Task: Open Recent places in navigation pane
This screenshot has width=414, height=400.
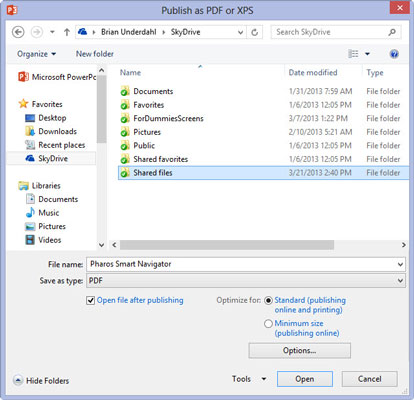Action: pos(55,145)
